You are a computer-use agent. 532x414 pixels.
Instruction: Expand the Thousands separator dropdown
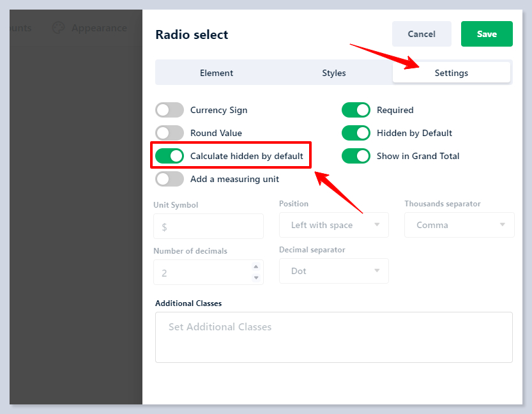459,225
